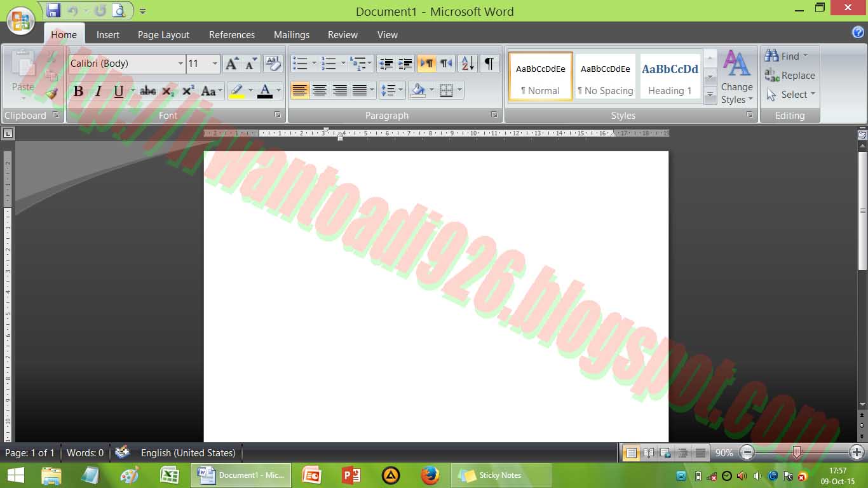Go to the Review tab

pos(342,35)
